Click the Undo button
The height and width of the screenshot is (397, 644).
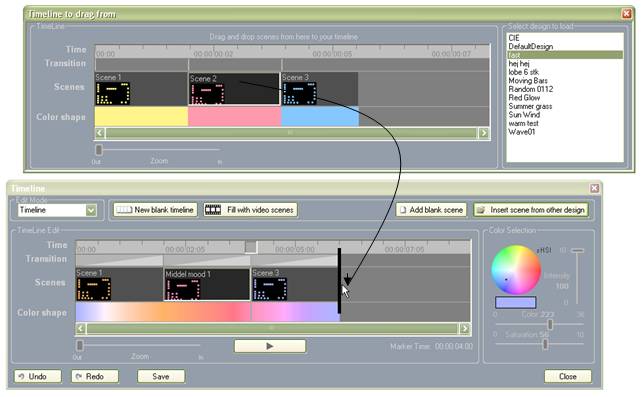point(38,376)
